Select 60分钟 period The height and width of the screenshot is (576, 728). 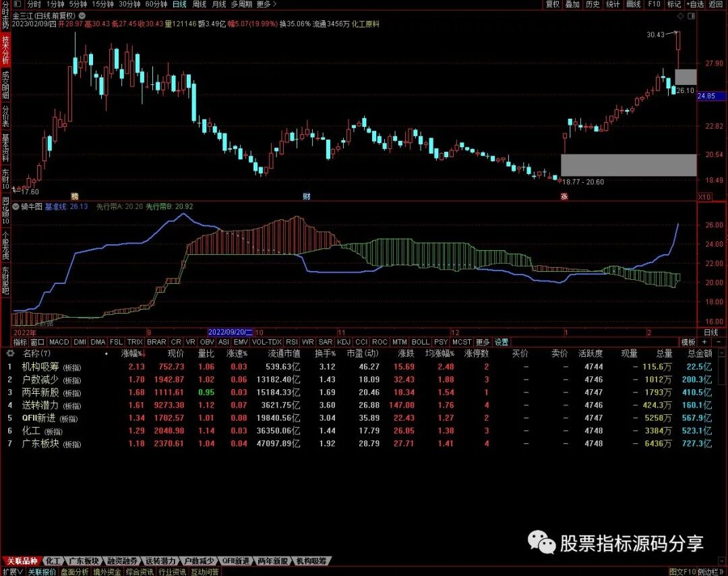(x=156, y=4)
